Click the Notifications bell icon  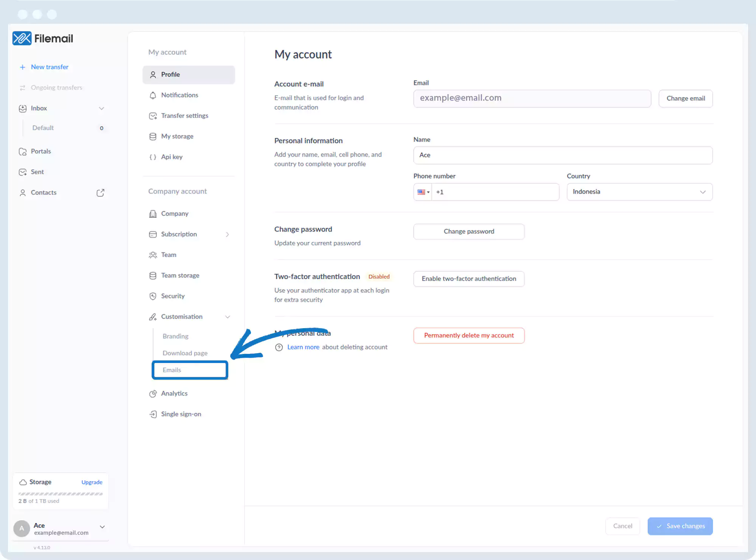point(153,95)
